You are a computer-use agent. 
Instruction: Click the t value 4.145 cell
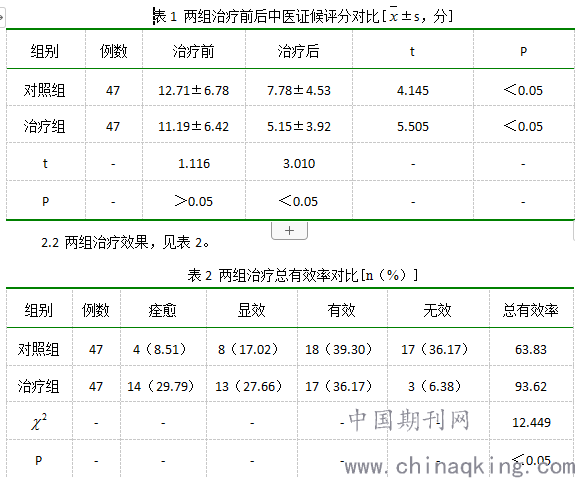pyautogui.click(x=413, y=90)
